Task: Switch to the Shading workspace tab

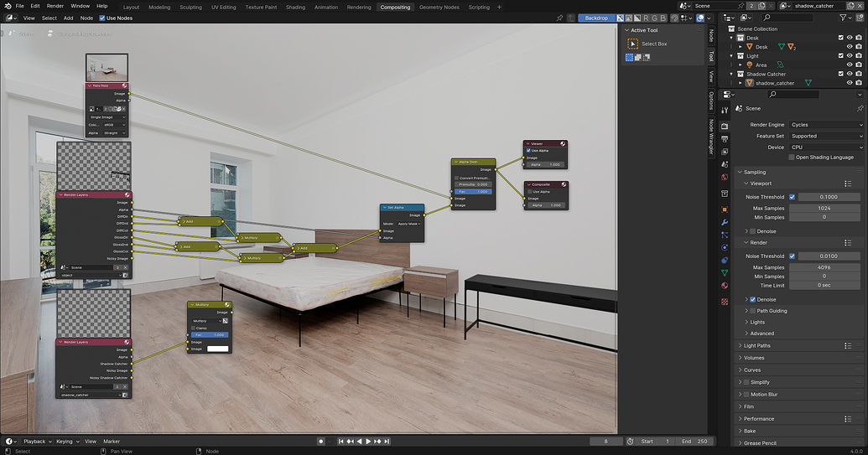Action: 295,8
